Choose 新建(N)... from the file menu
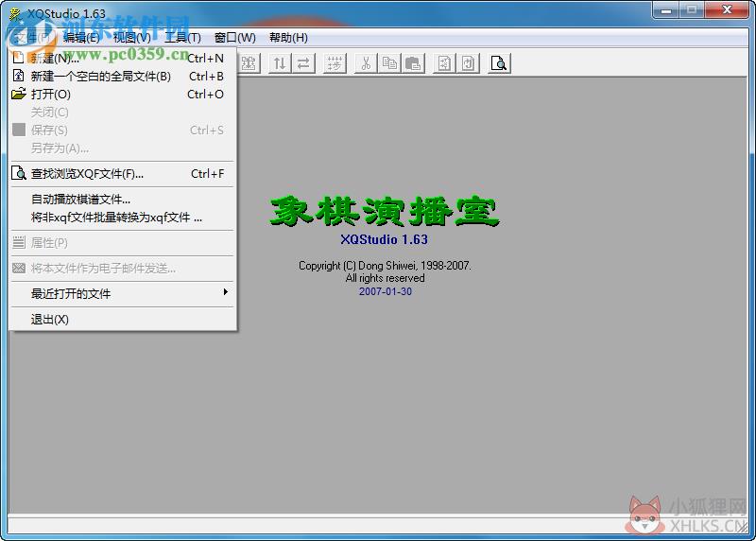Image resolution: width=756 pixels, height=541 pixels. click(123, 59)
